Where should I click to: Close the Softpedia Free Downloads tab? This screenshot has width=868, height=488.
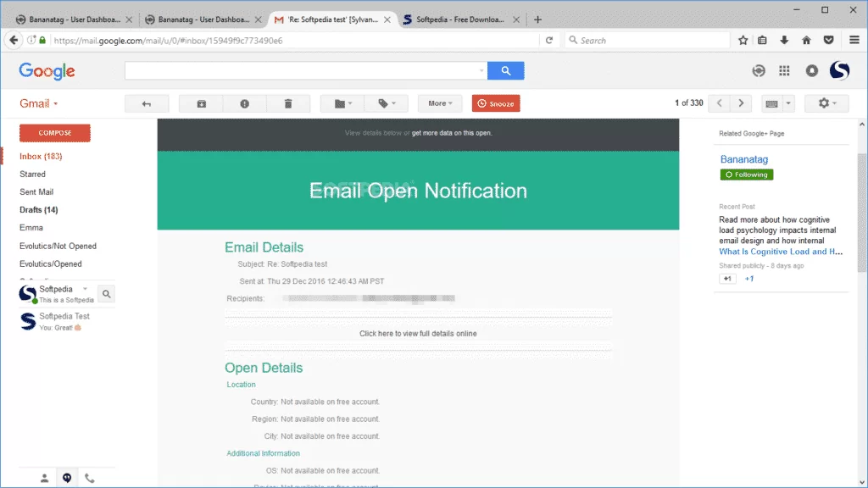516,19
